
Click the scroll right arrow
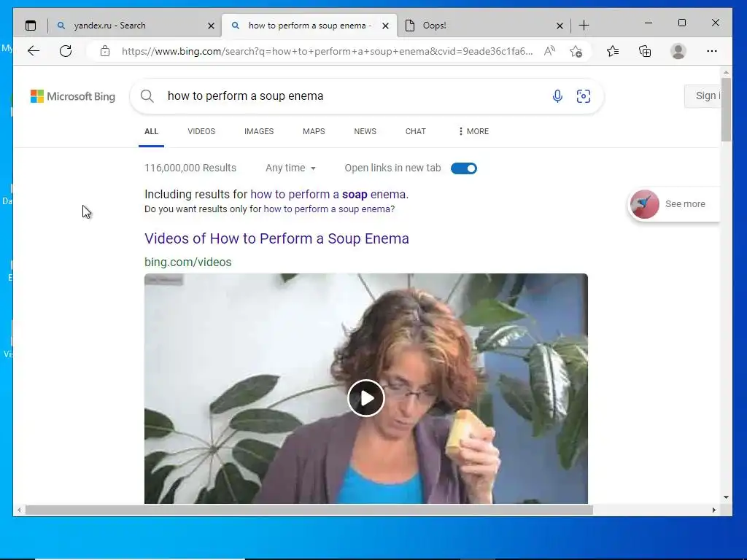point(713,510)
